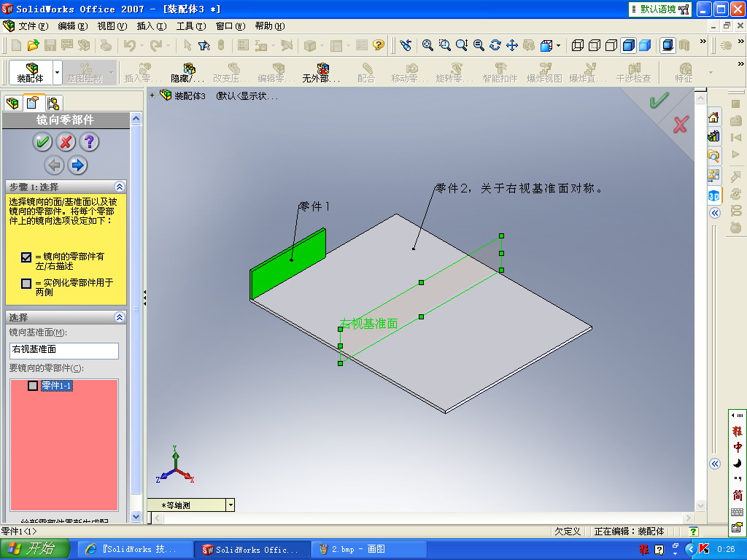Image resolution: width=747 pixels, height=560 pixels.
Task: Click the Help question mark toolbar icon
Action: (379, 45)
